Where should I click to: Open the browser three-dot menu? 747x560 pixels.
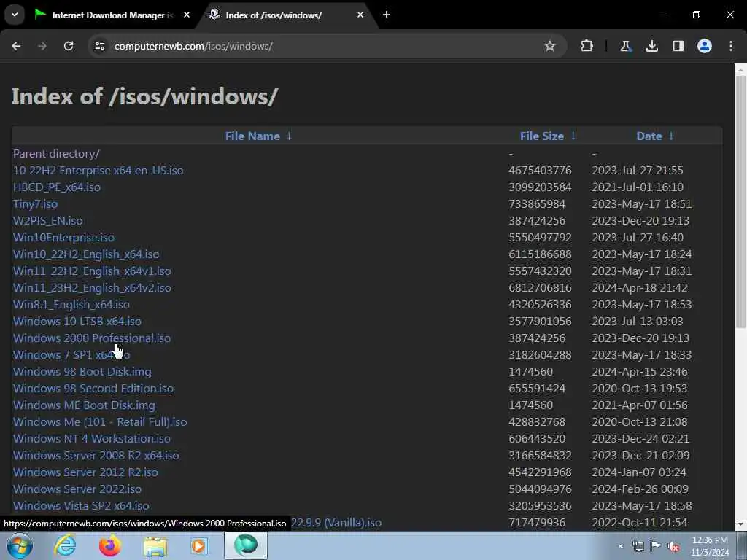[x=731, y=46]
